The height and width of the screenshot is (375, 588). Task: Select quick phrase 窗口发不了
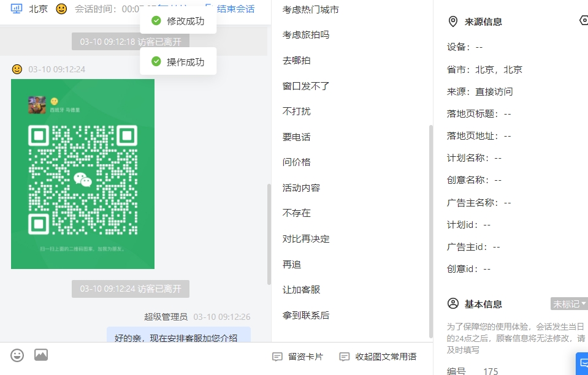pos(306,86)
